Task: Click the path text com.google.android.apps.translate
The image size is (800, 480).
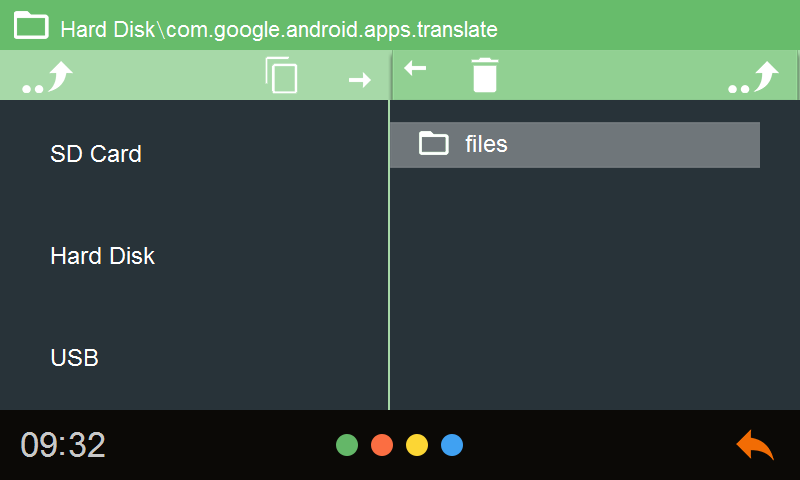Action: pos(332,30)
